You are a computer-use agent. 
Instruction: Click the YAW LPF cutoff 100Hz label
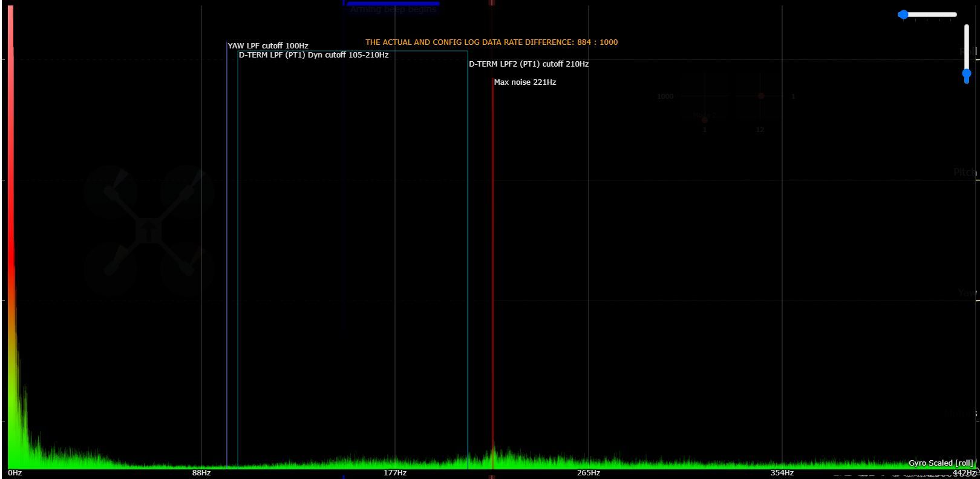click(267, 46)
